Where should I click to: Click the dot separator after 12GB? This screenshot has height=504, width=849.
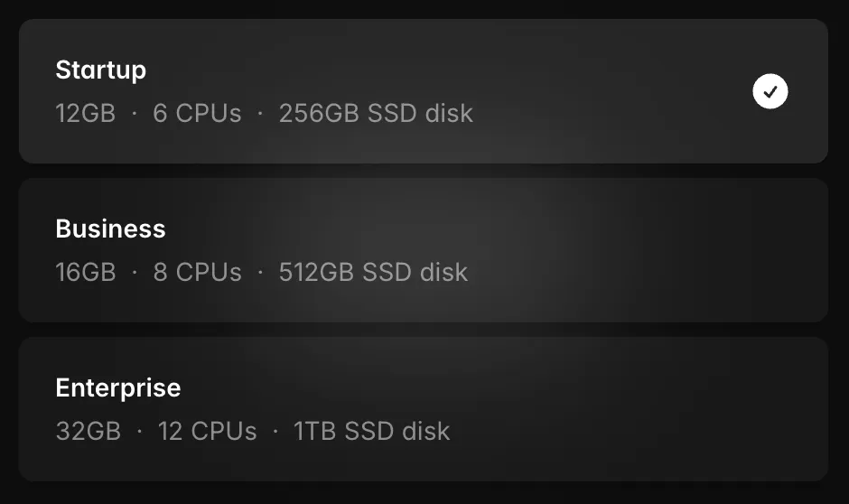tap(134, 114)
